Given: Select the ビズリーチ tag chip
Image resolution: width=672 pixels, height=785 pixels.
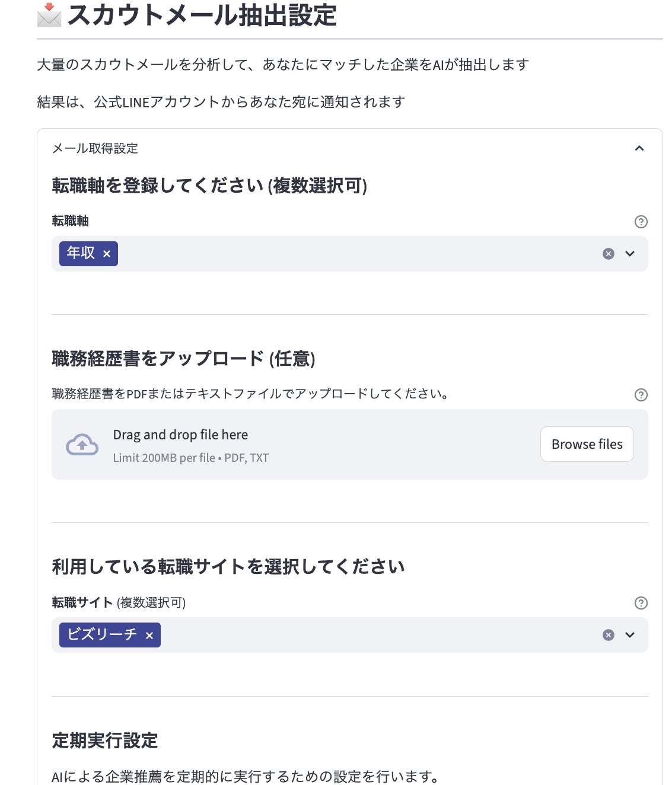Looking at the screenshot, I should [102, 634].
